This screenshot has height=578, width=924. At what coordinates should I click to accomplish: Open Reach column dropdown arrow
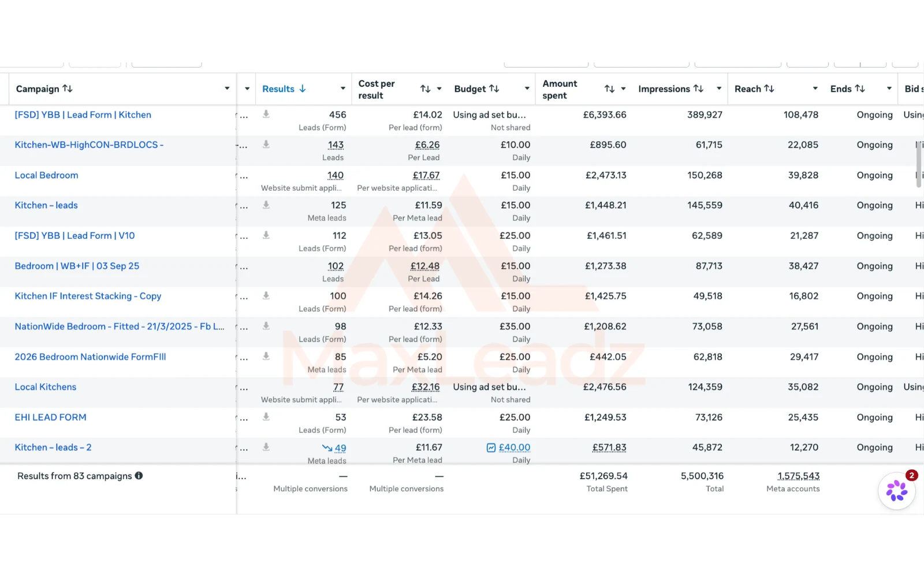pos(815,88)
